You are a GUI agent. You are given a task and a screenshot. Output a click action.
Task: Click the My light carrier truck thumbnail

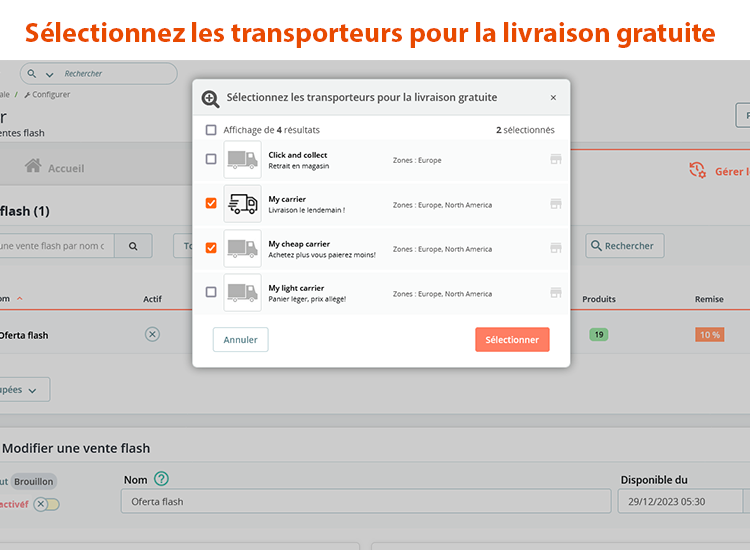click(243, 293)
